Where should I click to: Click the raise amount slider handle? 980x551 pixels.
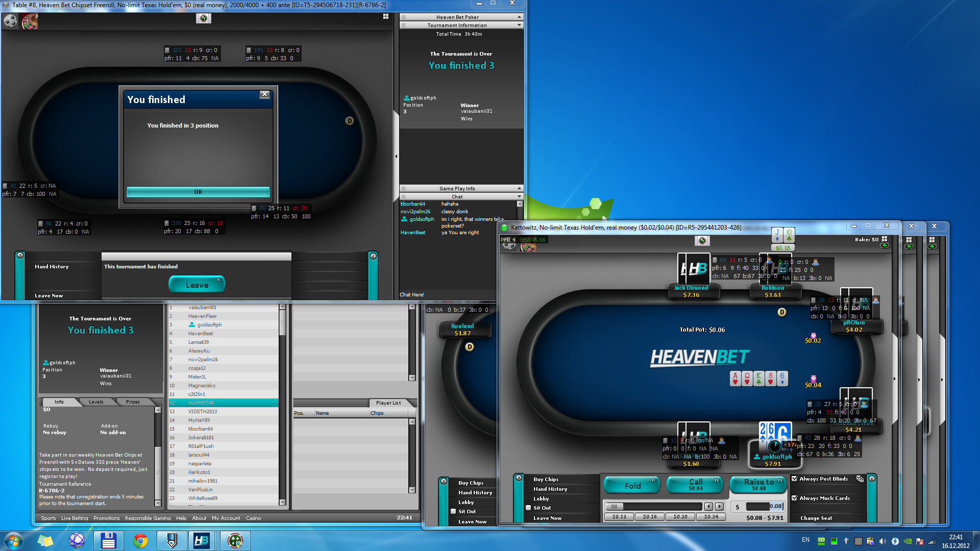(x=615, y=507)
